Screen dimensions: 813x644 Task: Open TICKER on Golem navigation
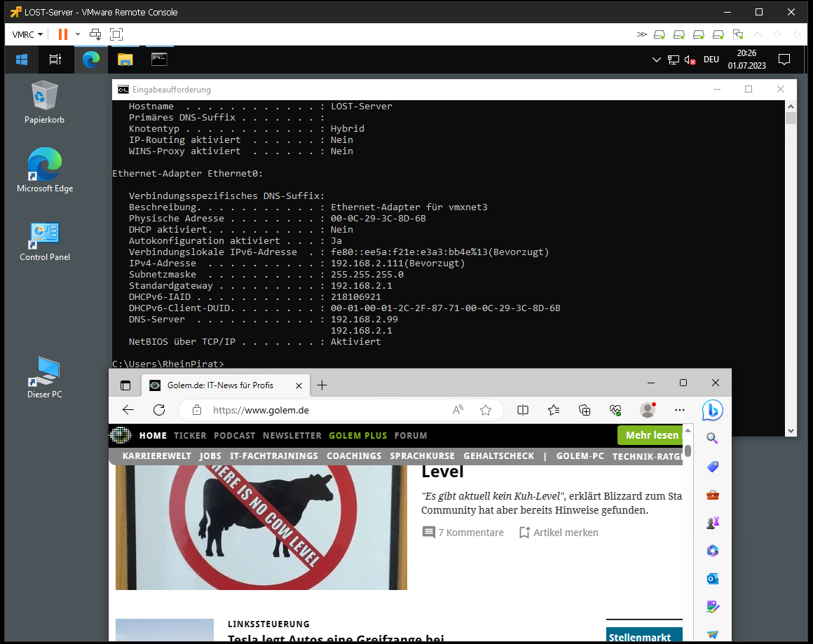click(x=190, y=436)
